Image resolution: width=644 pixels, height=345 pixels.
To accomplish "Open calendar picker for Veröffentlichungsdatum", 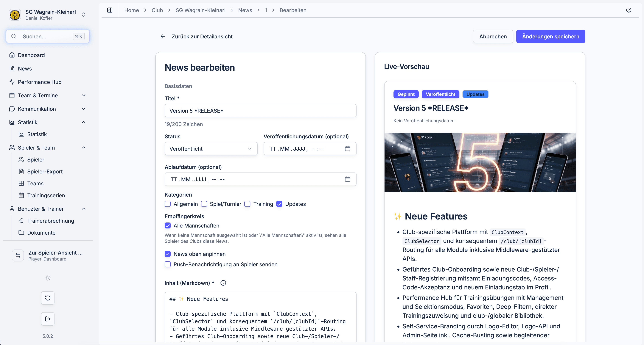I will coord(348,149).
